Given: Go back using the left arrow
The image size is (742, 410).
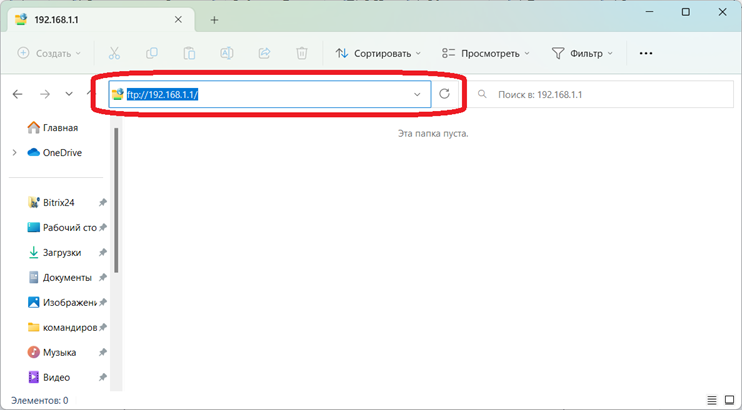Looking at the screenshot, I should [18, 94].
